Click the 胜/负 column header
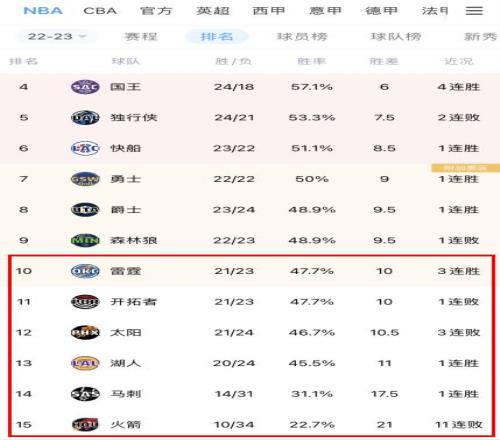This screenshot has height=440, width=500. pos(233,61)
